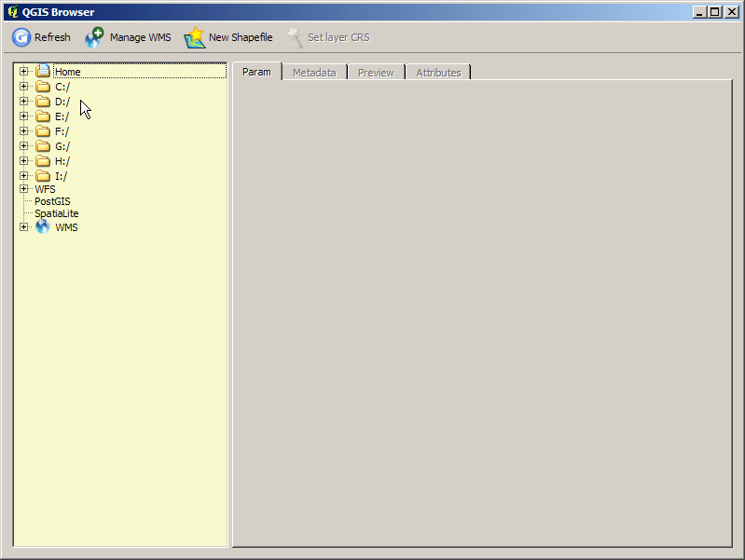
Task: Maximize the QGIS Browser window
Action: [x=714, y=12]
